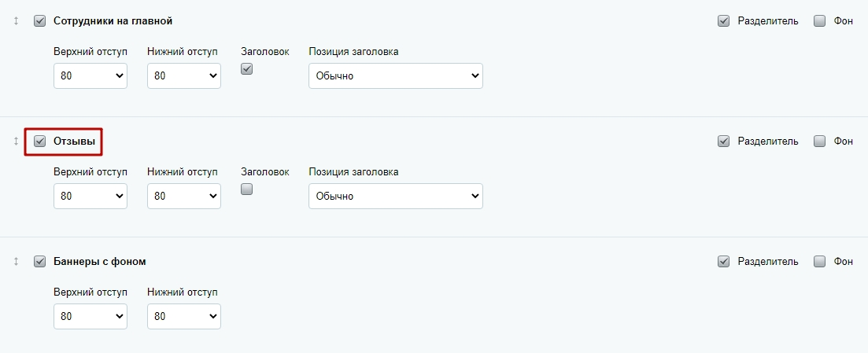Enable Фон for Баннеры с фоном block
Viewport: 868px width, 353px height.
tap(819, 262)
